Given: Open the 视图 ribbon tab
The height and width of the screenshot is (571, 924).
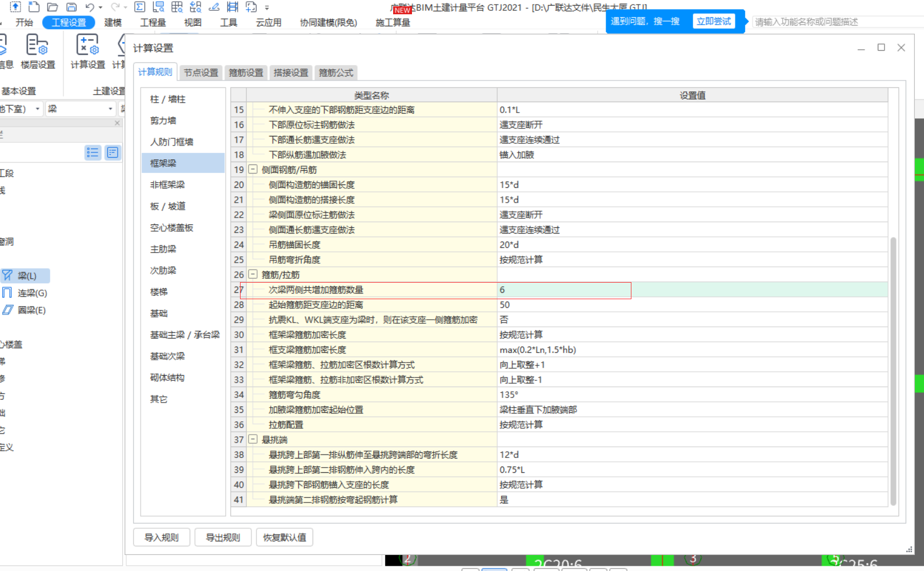Looking at the screenshot, I should pyautogui.click(x=193, y=22).
